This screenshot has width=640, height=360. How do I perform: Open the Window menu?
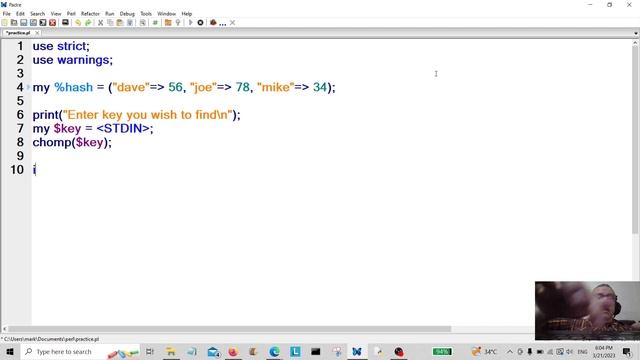pyautogui.click(x=167, y=13)
